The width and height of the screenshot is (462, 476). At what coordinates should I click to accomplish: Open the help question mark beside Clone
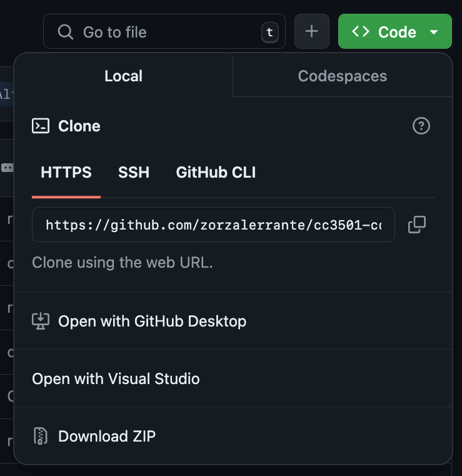coord(421,126)
